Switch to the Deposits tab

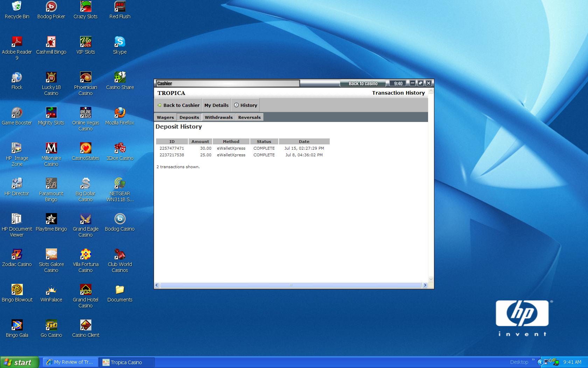click(x=189, y=117)
